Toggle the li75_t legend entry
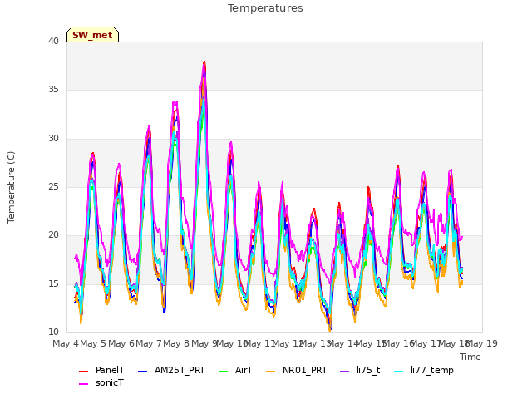532x399 pixels. 360,370
